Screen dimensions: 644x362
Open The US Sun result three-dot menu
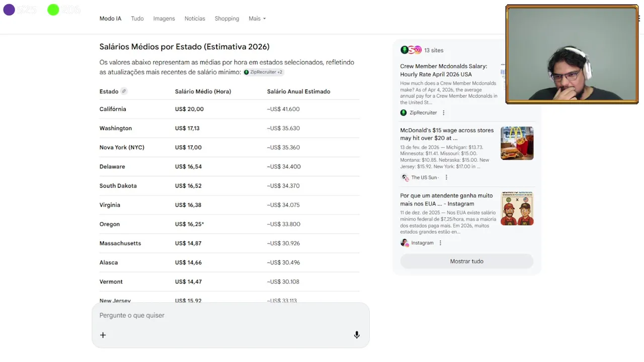(446, 177)
